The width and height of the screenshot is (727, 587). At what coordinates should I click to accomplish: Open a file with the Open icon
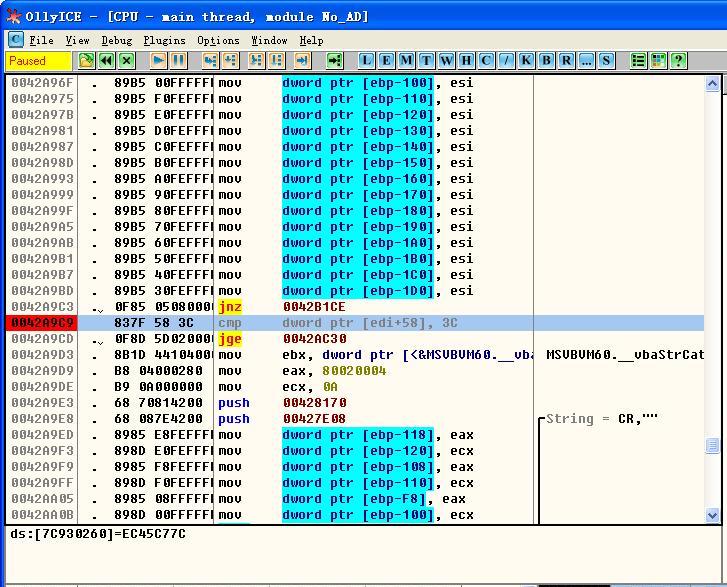pyautogui.click(x=86, y=61)
